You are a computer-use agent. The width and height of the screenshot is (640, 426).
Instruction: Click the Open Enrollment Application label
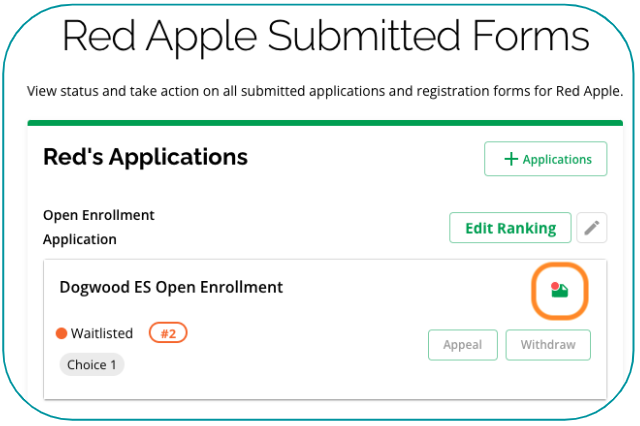(x=98, y=227)
